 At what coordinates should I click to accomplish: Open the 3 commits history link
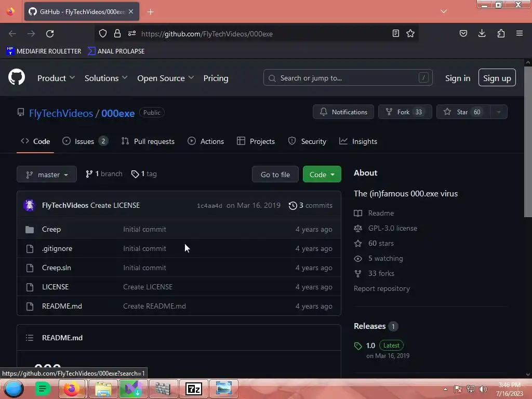click(311, 205)
